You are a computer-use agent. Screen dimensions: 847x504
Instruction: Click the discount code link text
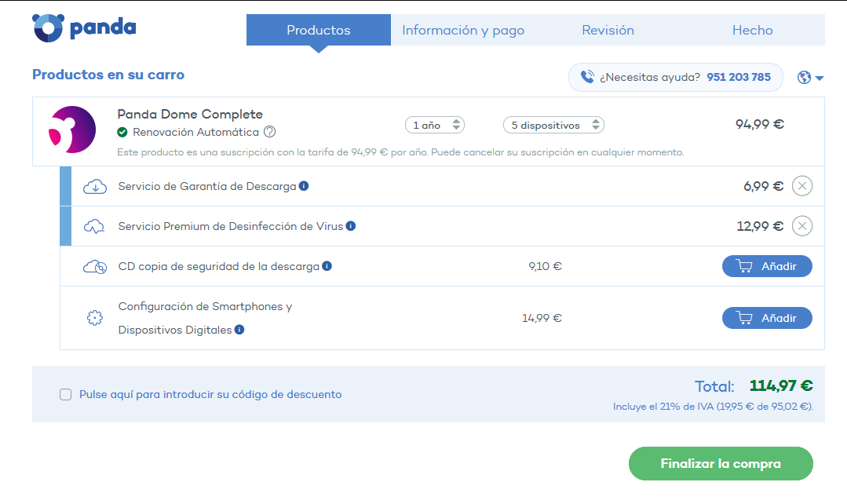(x=210, y=395)
